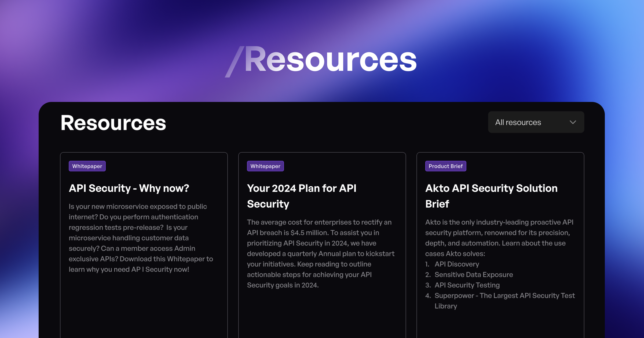The image size is (644, 338).
Task: Select the first resource card
Action: coord(144,241)
